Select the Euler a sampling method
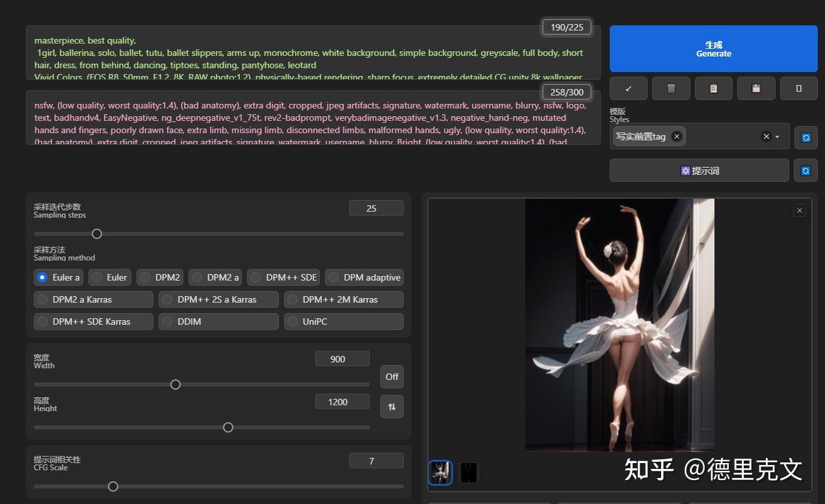Viewport: 825px width, 504px height. pyautogui.click(x=42, y=277)
